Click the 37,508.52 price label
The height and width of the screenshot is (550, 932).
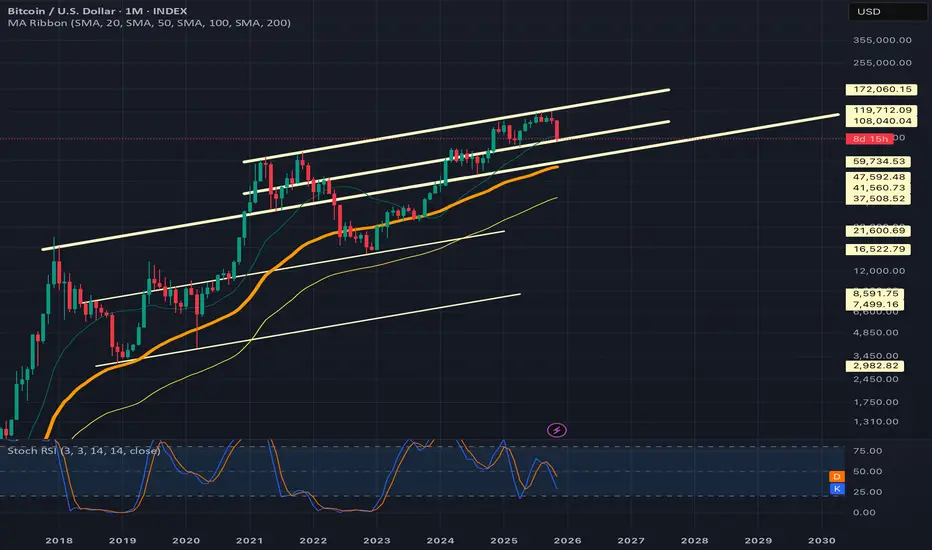[879, 199]
